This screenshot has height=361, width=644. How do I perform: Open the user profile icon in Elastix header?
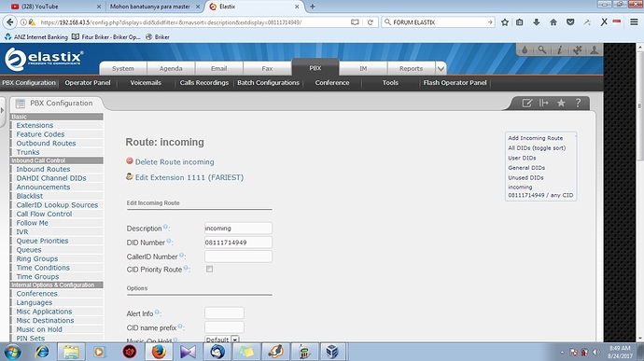[x=594, y=50]
